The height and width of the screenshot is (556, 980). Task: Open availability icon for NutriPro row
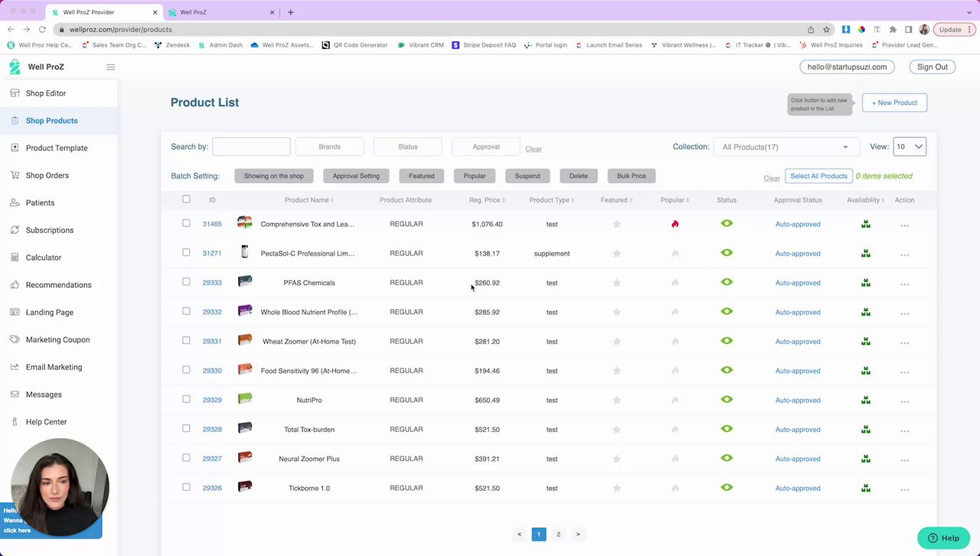(865, 400)
